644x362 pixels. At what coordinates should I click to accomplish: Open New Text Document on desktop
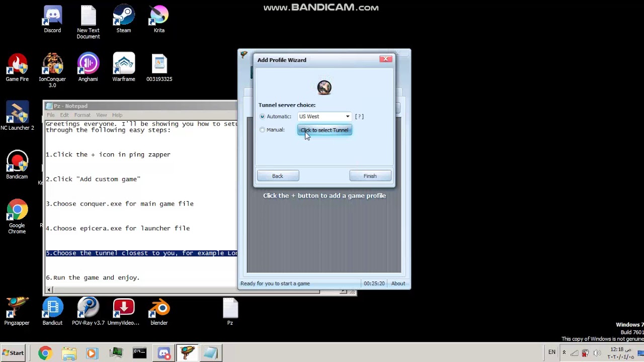(88, 22)
